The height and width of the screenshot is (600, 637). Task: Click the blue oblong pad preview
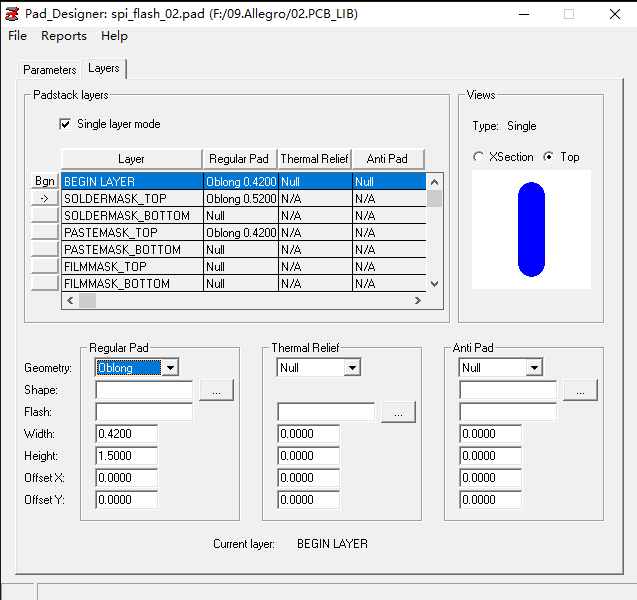coord(531,230)
